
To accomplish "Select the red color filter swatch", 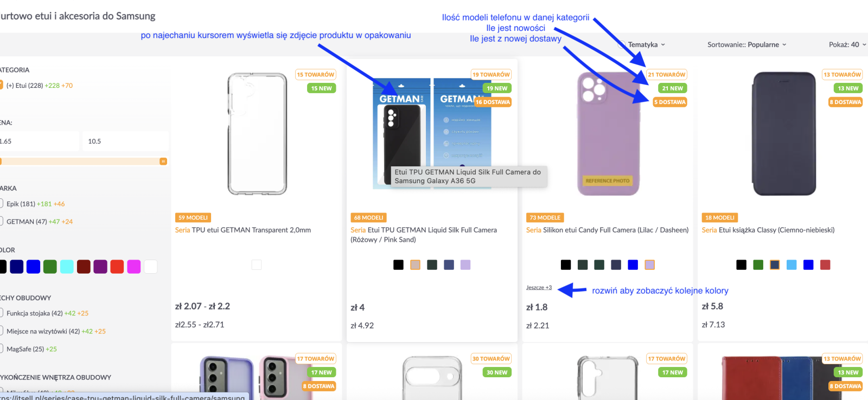I will (117, 267).
